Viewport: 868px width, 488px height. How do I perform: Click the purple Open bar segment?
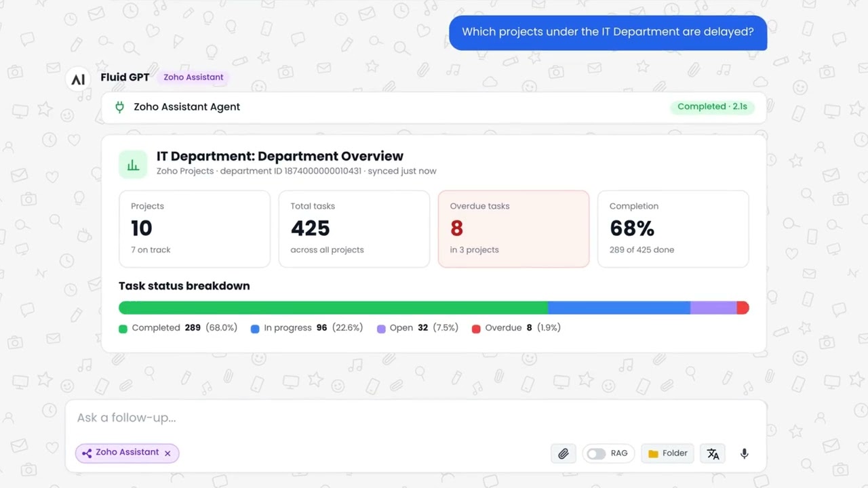713,308
